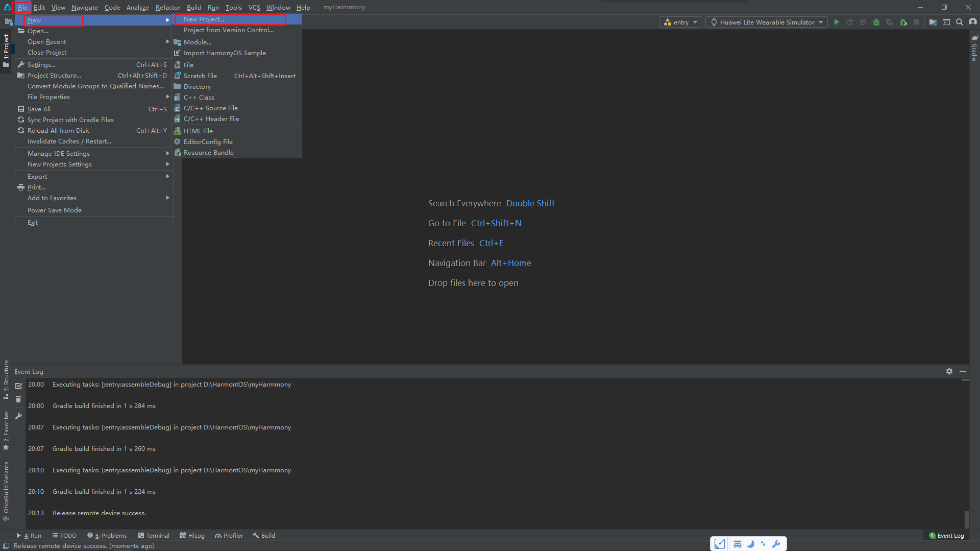Run the entry configuration with green play icon
Viewport: 980px width, 551px height.
(837, 22)
